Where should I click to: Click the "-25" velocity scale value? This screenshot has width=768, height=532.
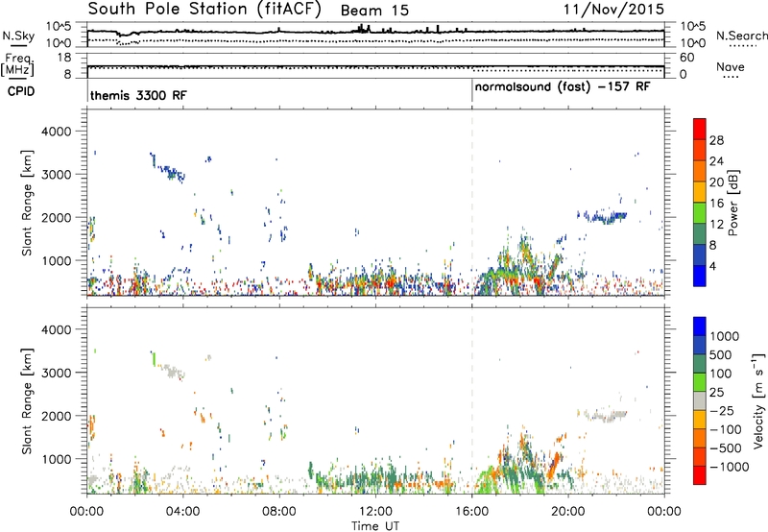(722, 411)
